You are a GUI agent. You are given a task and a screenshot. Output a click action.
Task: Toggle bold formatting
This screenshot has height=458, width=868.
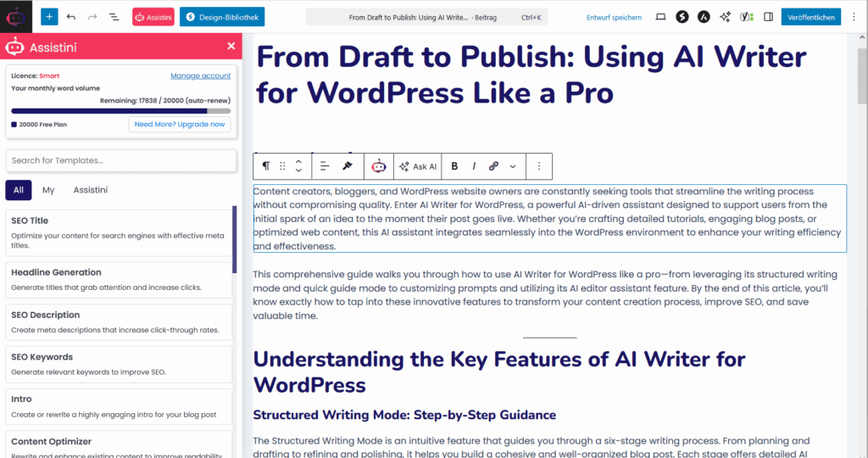pos(454,166)
